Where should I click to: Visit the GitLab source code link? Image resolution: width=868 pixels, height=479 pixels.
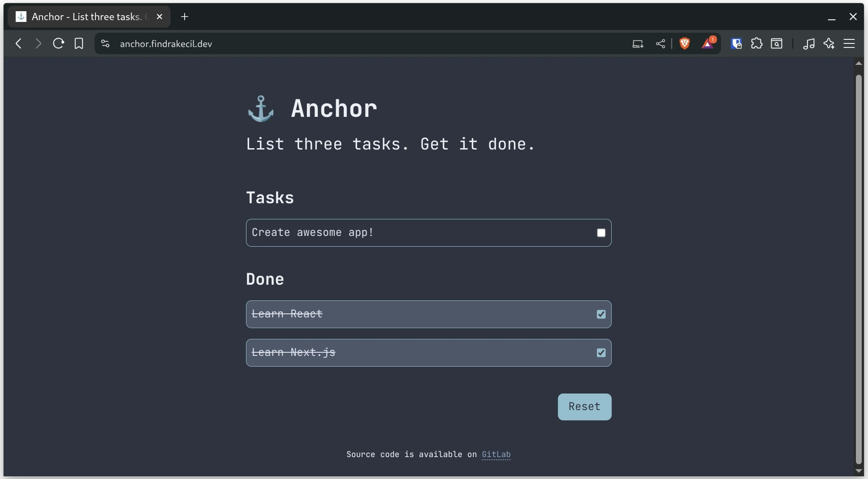(x=496, y=455)
